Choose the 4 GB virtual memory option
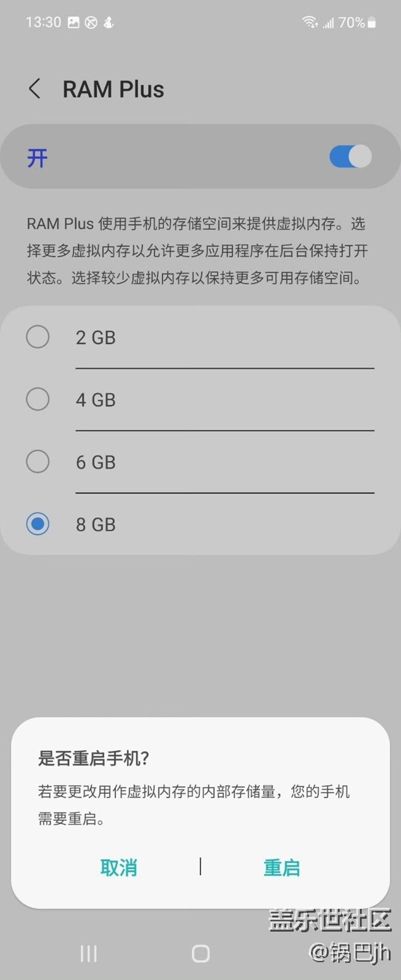401x980 pixels. point(38,399)
